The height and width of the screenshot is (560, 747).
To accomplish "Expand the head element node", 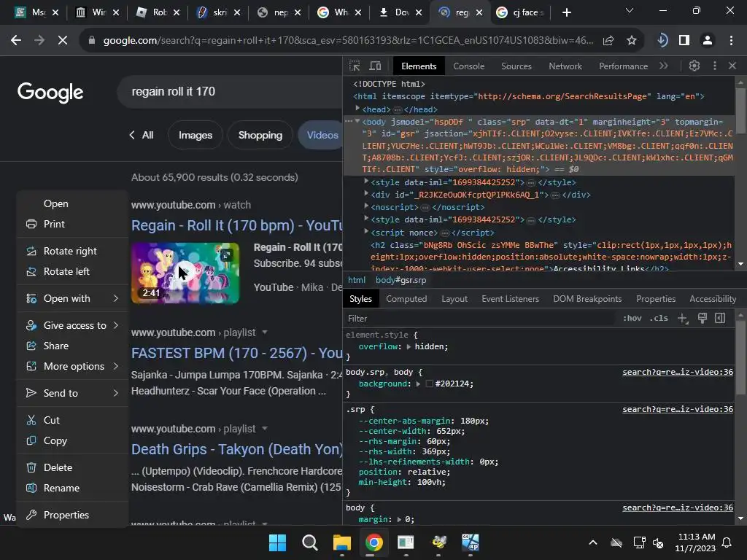I will (357, 109).
